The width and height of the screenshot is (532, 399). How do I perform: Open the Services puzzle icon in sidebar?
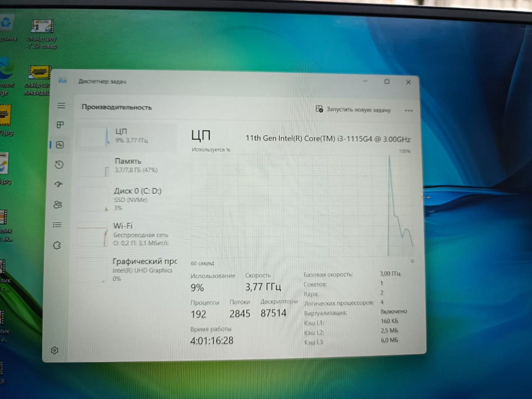pos(56,245)
